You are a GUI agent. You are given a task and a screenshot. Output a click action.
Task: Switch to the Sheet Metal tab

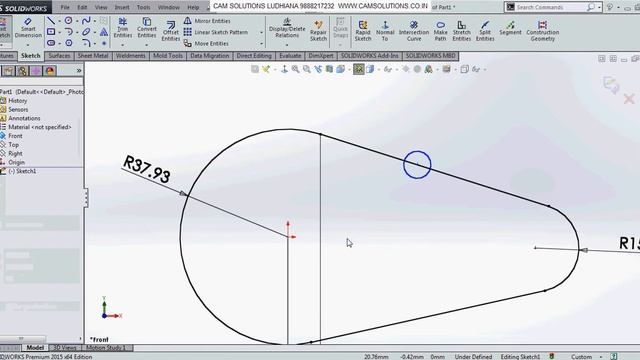coord(93,56)
